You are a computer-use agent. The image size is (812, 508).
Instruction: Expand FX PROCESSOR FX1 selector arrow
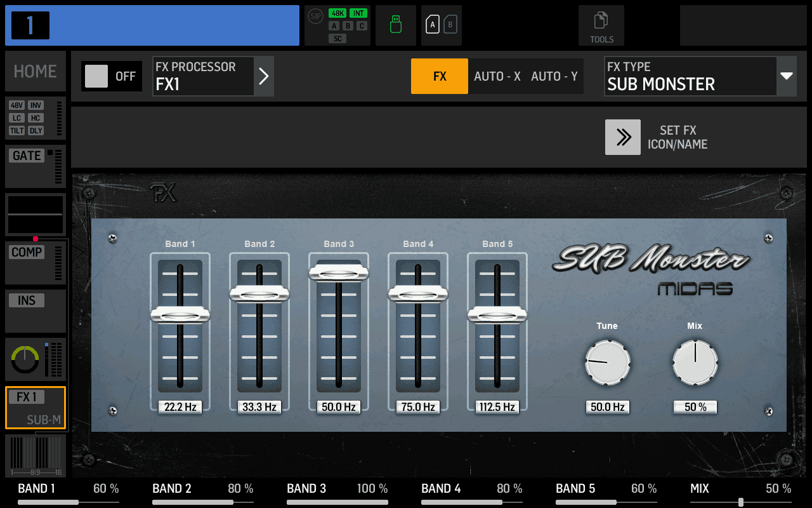[x=264, y=76]
